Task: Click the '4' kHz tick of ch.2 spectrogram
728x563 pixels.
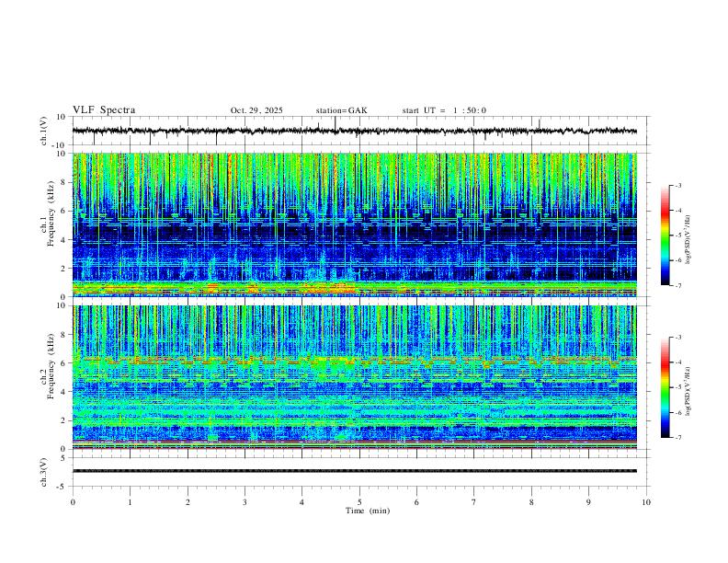Action: (64, 392)
